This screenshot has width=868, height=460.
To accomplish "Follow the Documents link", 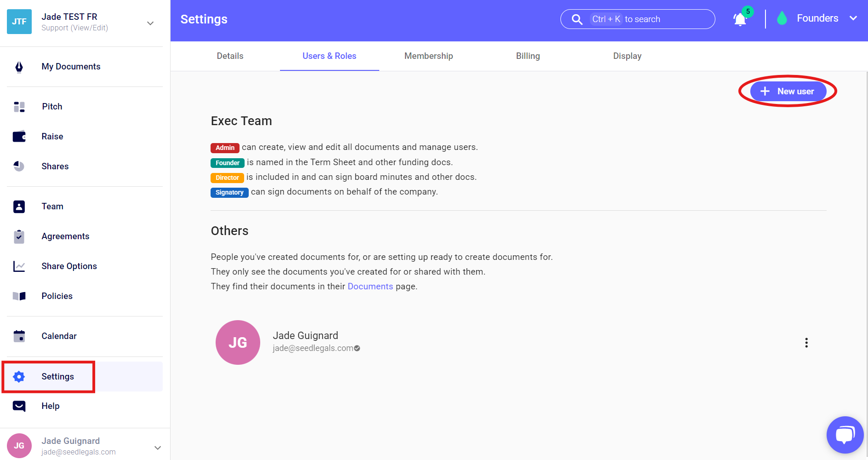I will point(370,287).
